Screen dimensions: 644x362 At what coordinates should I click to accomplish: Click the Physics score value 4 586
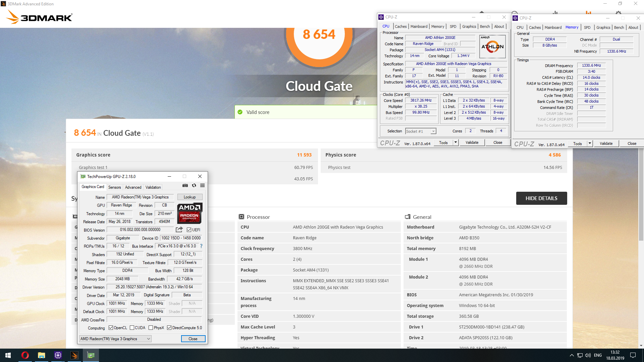point(554,155)
